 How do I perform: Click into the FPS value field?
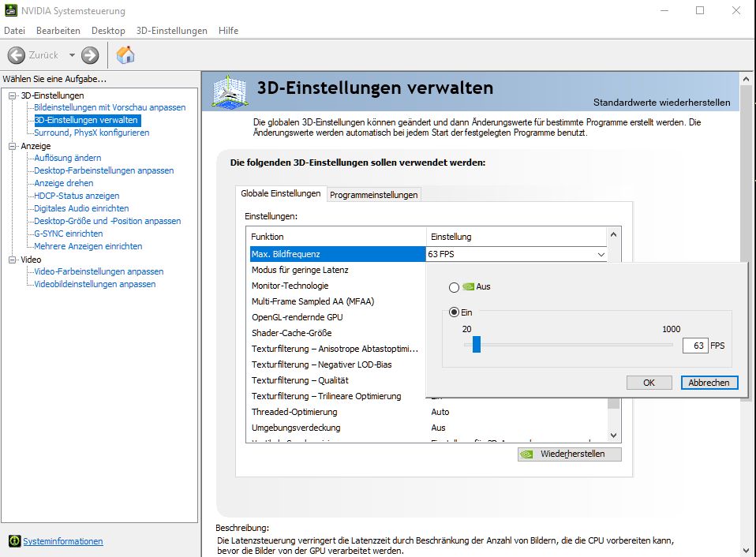[694, 346]
